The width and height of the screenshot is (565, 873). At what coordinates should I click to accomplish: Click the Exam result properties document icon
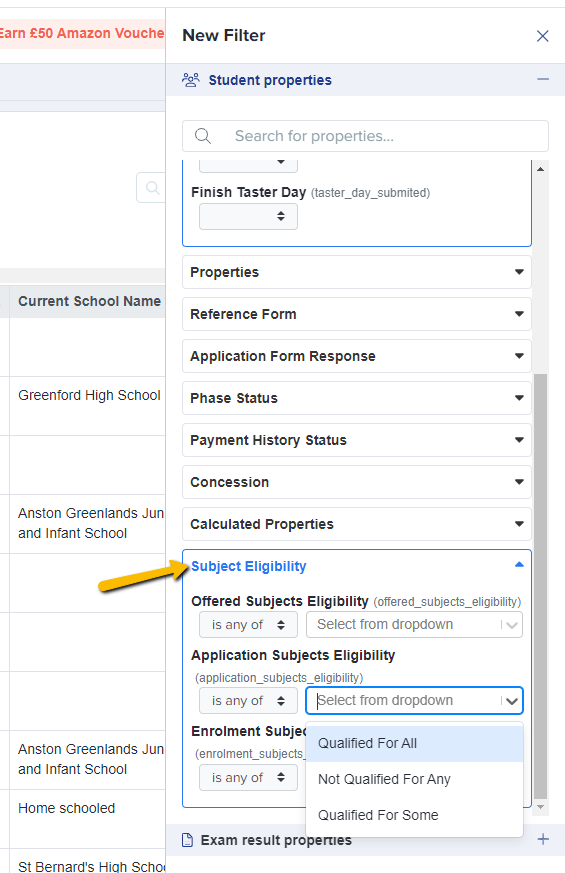188,840
